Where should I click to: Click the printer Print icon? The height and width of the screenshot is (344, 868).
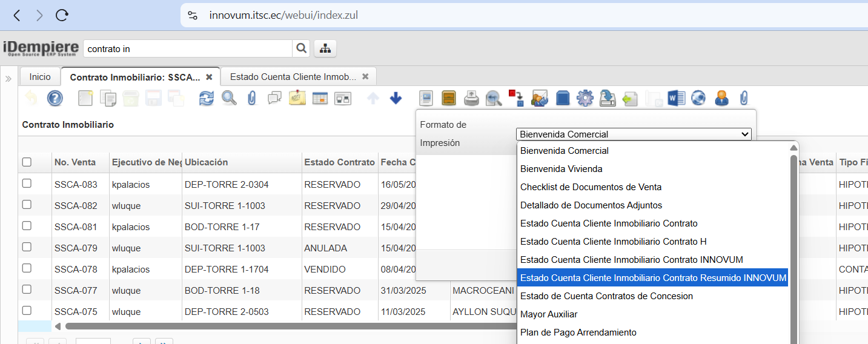(x=471, y=98)
